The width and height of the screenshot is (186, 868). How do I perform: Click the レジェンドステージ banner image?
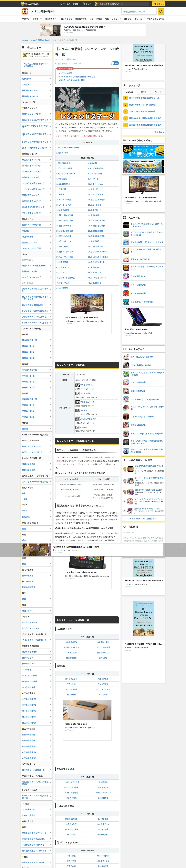(87, 103)
